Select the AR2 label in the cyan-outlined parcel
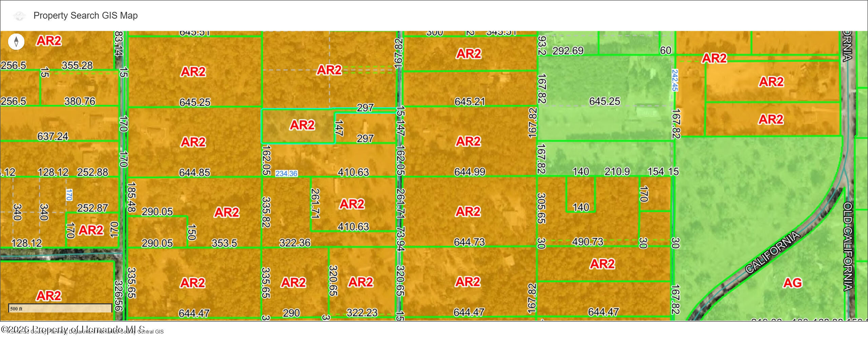Screen dimensions: 868x345 pyautogui.click(x=302, y=125)
